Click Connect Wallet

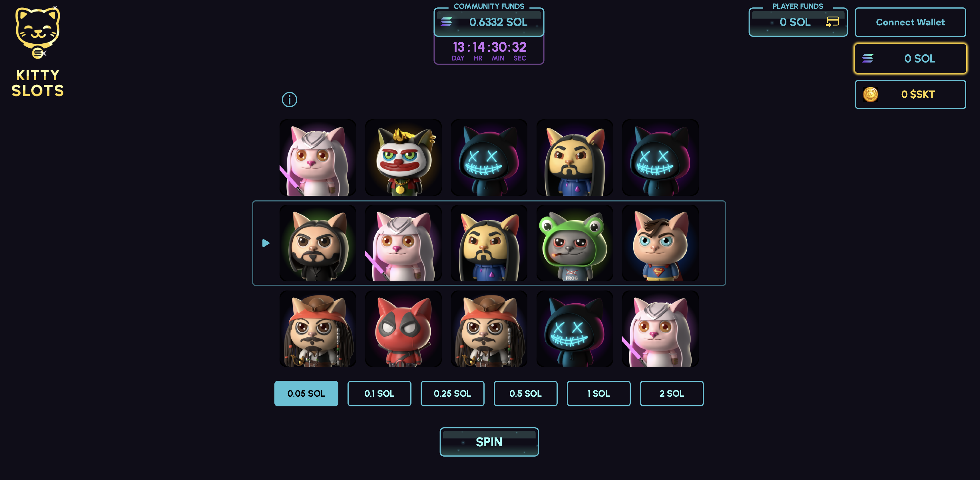[910, 22]
